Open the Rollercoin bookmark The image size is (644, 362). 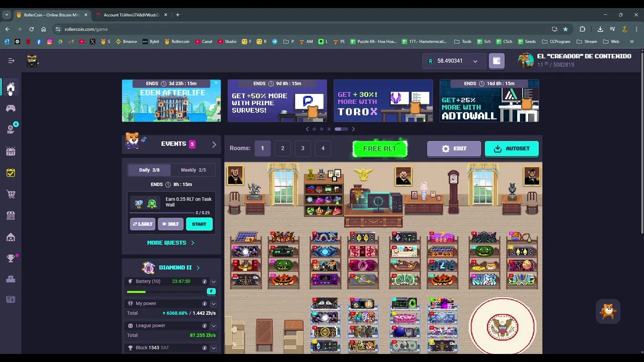tap(177, 42)
